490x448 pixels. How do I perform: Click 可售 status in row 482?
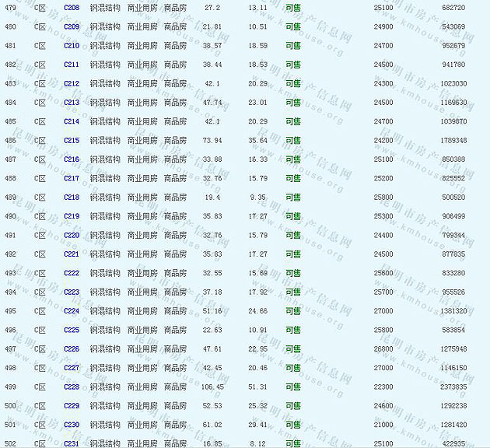point(293,65)
